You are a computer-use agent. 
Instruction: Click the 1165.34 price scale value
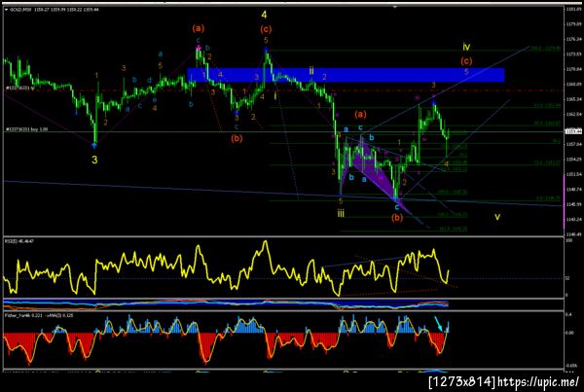click(x=573, y=99)
